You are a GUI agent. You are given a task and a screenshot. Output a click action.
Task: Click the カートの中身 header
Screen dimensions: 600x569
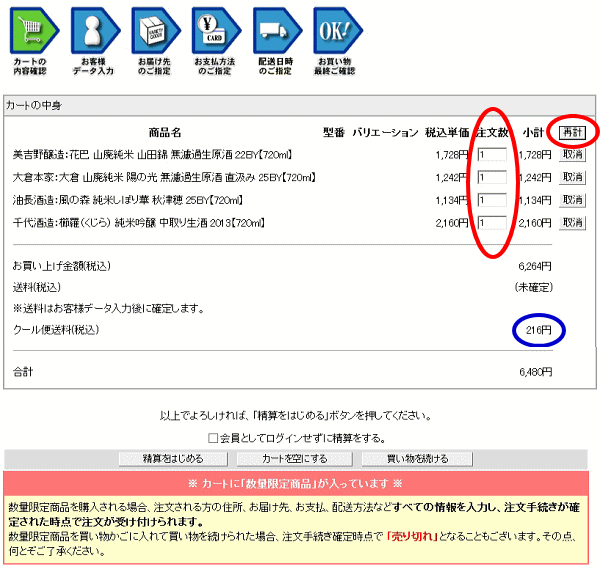(34, 105)
